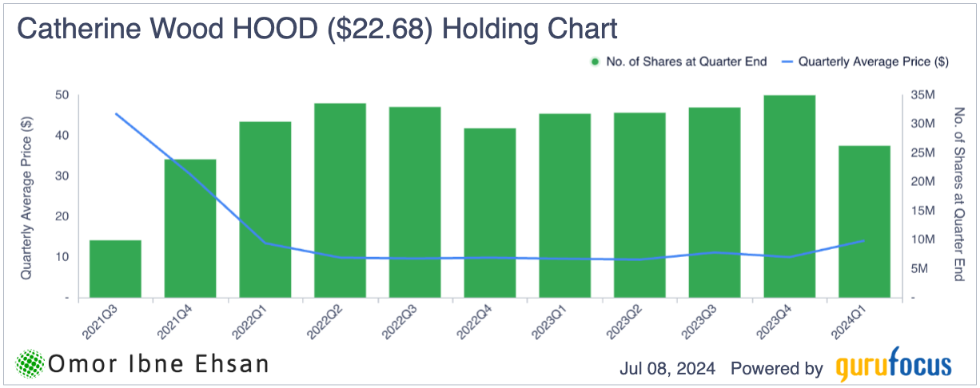Select the 2021Q4 green bar
Image resolution: width=980 pixels, height=388 pixels.
coord(190,228)
